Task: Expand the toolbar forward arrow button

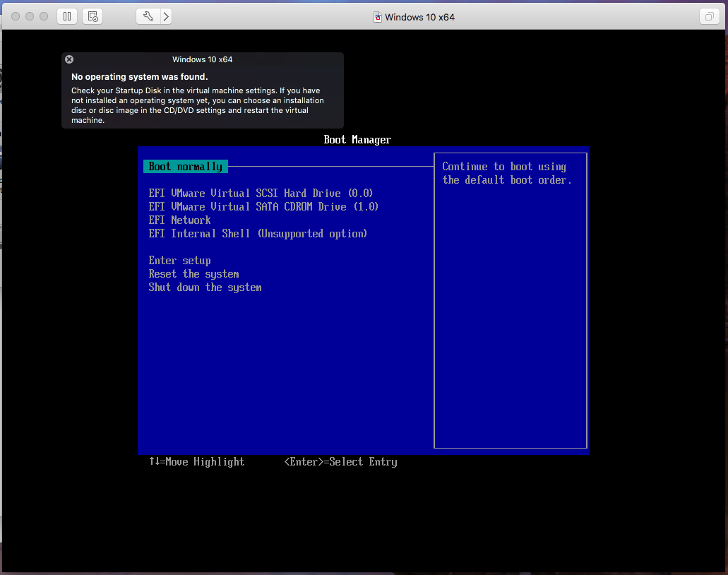Action: [x=166, y=17]
